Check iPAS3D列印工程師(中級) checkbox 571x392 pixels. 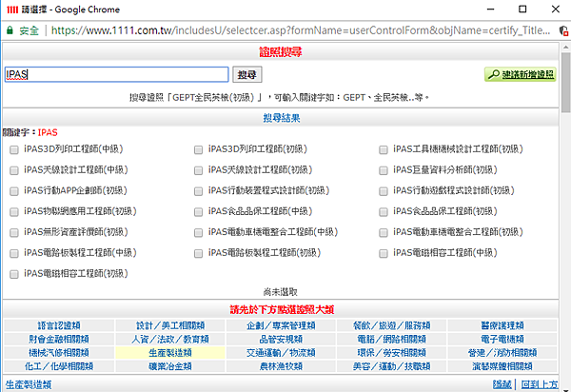[x=14, y=149]
